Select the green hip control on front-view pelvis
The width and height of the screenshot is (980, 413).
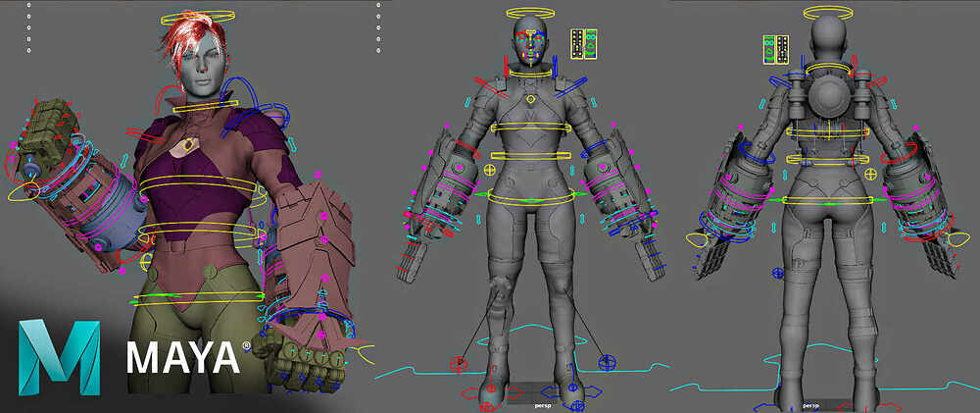pyautogui.click(x=530, y=194)
